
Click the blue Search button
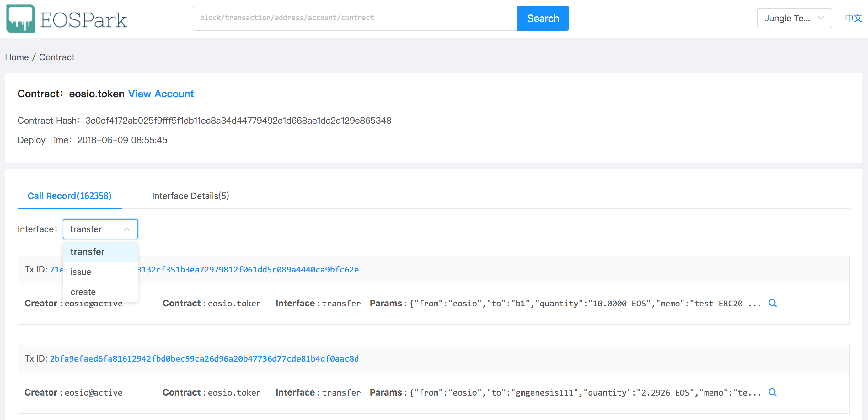(543, 18)
